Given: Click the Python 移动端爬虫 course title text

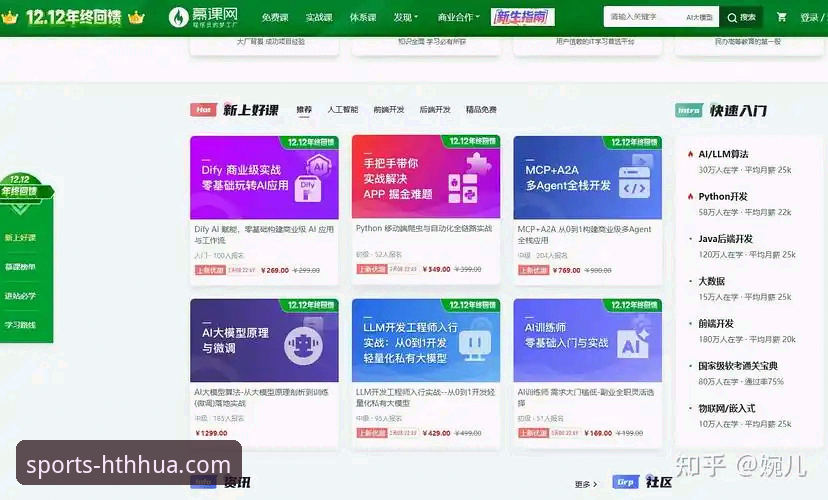Looking at the screenshot, I should 424,228.
